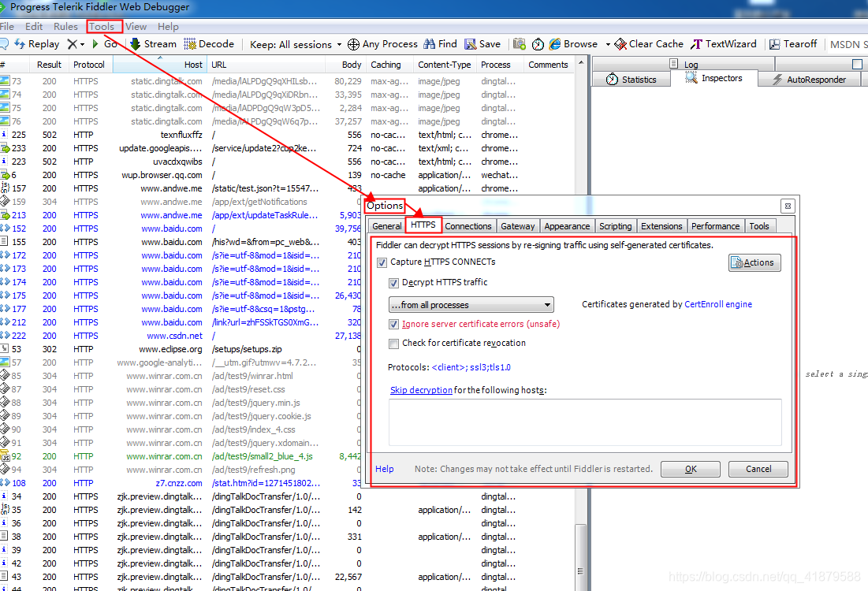Click the Go resume arrow icon
The image size is (868, 591).
95,43
